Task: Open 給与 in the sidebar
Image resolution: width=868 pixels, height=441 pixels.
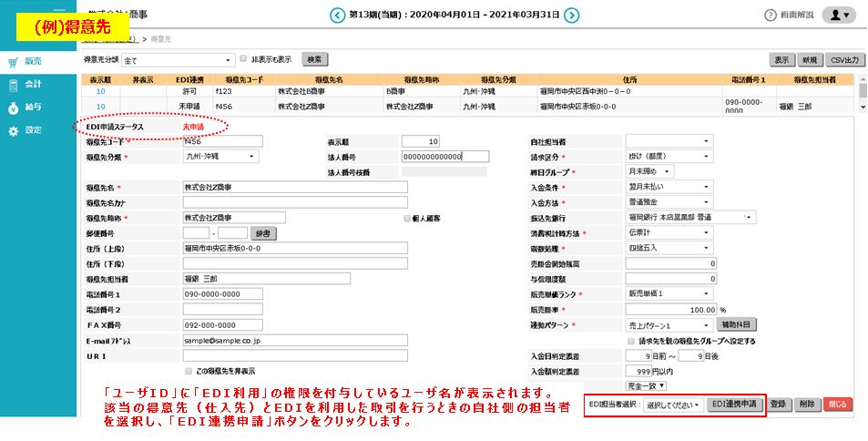Action: click(x=33, y=108)
